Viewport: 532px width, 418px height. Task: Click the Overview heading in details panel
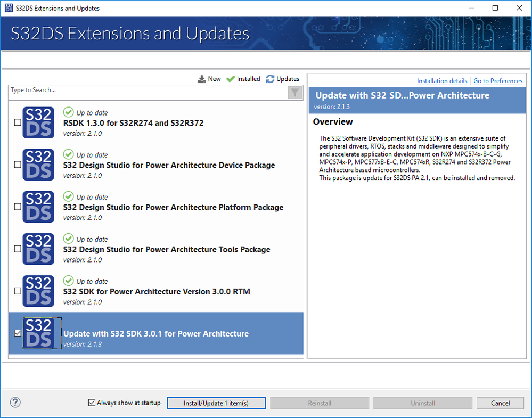tap(332, 121)
